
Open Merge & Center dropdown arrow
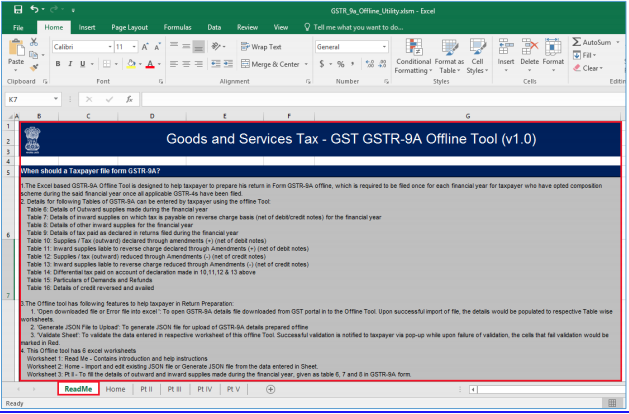(x=306, y=64)
